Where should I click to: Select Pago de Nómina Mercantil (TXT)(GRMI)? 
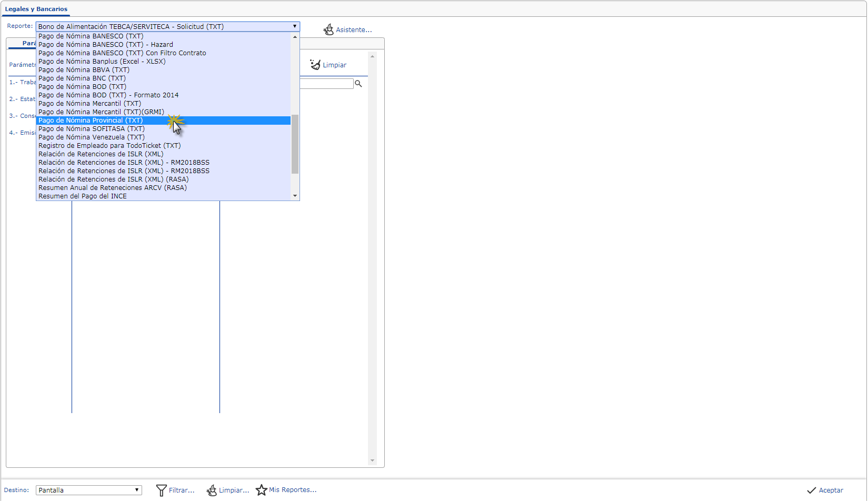(x=163, y=112)
